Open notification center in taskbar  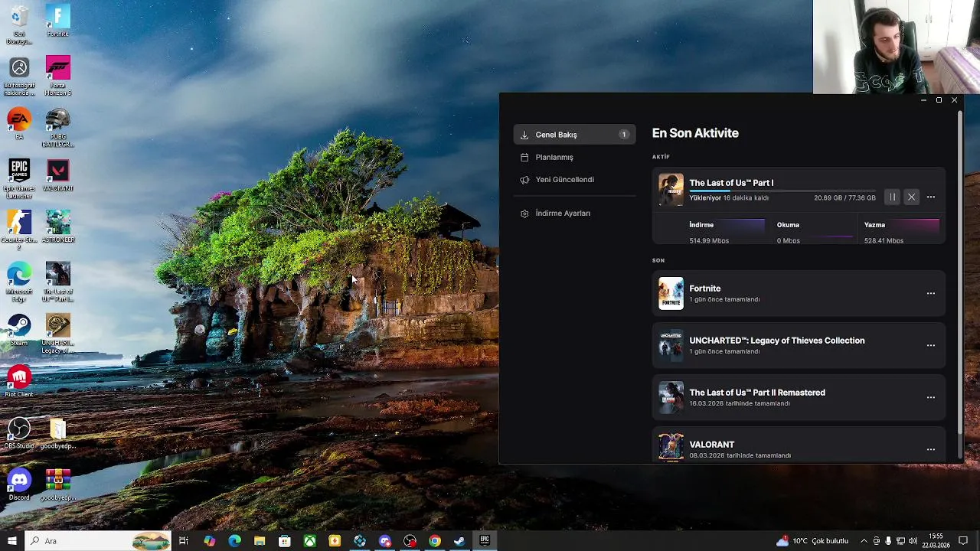[x=963, y=541]
